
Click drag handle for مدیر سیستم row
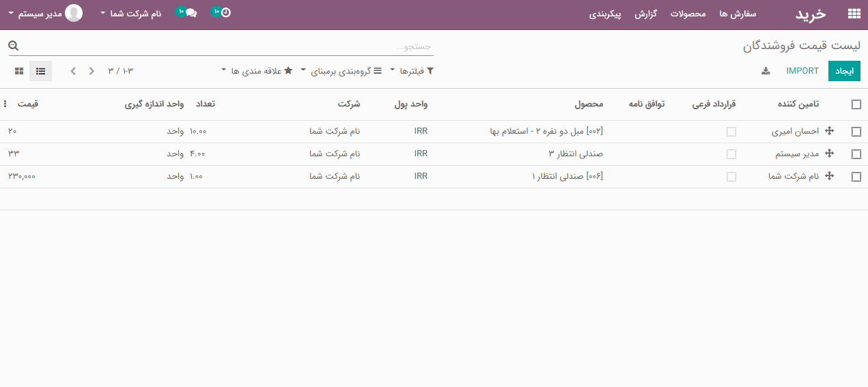830,154
